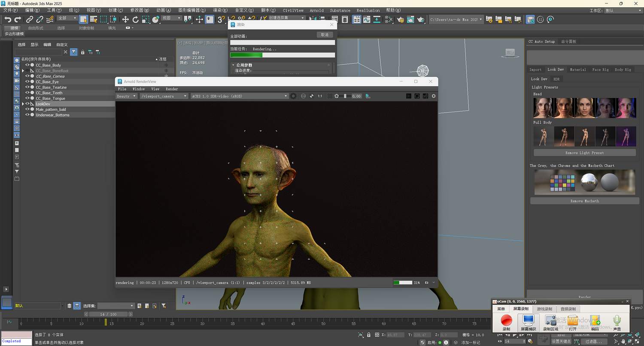
Task: Click oCam red record button
Action: (507, 320)
